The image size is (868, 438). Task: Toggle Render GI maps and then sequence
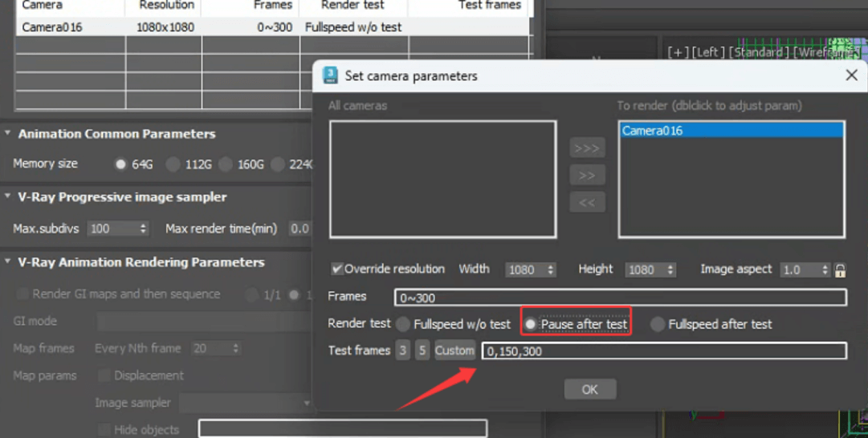coord(22,294)
